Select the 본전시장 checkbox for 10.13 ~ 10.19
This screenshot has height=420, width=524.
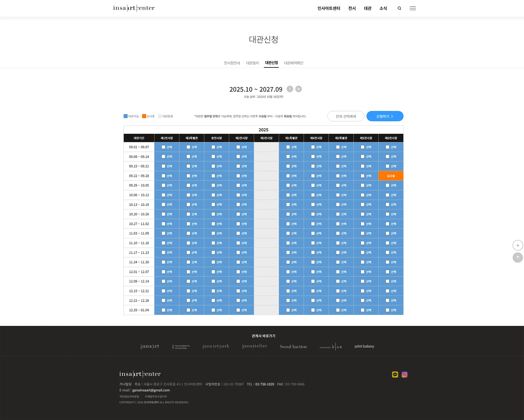(x=213, y=204)
